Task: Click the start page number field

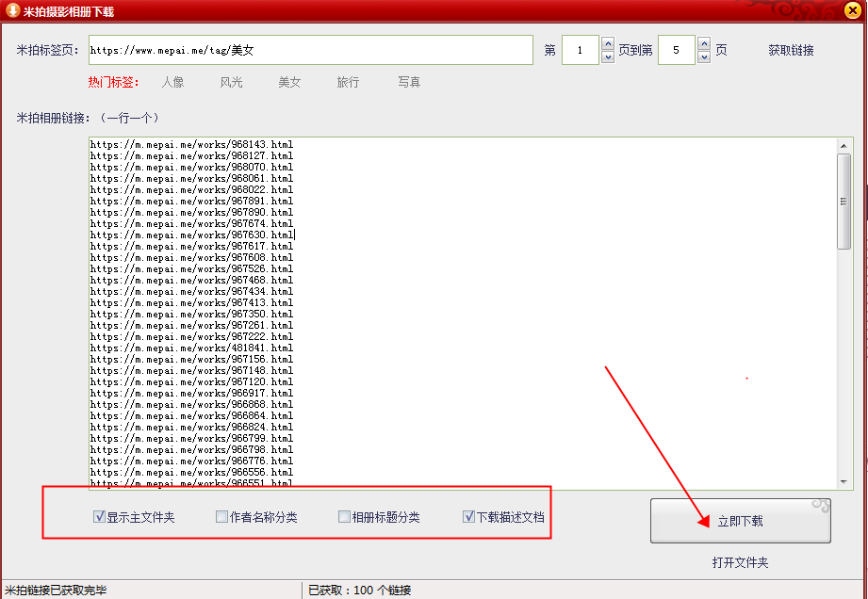Action: point(581,50)
